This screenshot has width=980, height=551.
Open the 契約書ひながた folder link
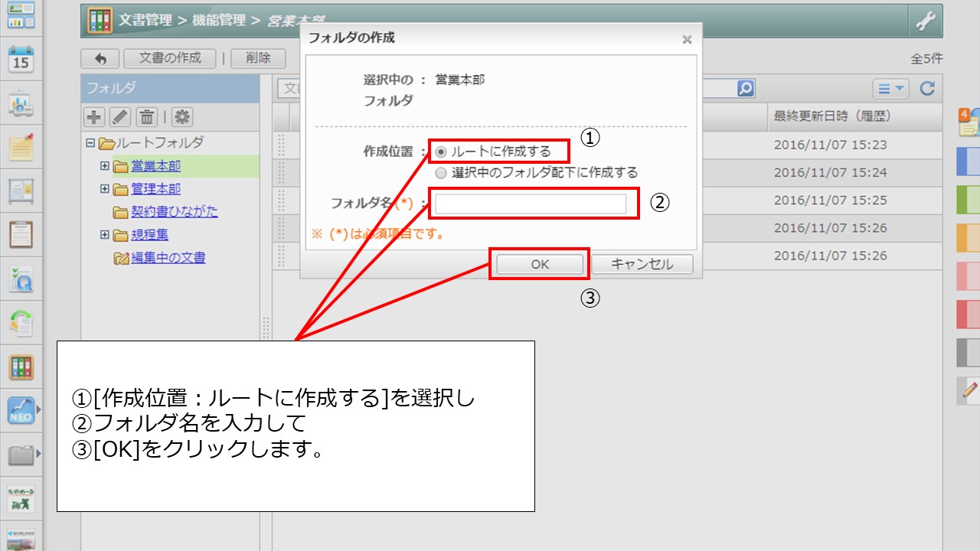175,212
